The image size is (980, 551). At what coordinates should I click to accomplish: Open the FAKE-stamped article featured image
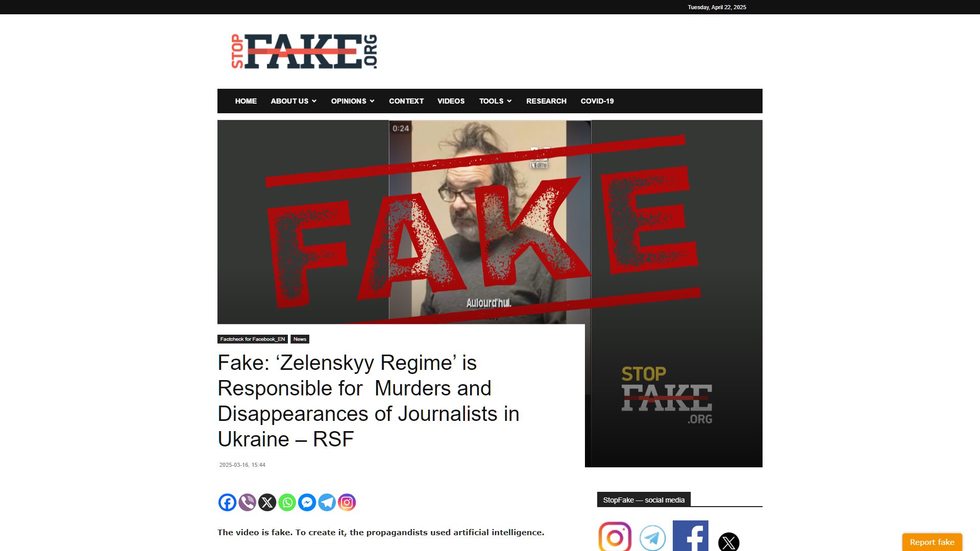(490, 222)
